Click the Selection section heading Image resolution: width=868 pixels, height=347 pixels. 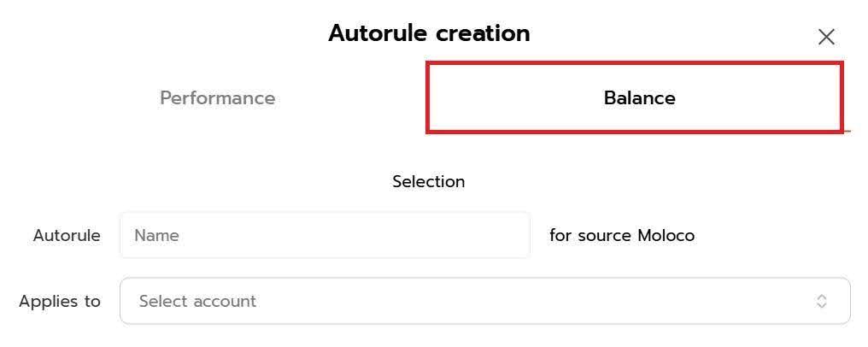[x=429, y=181]
